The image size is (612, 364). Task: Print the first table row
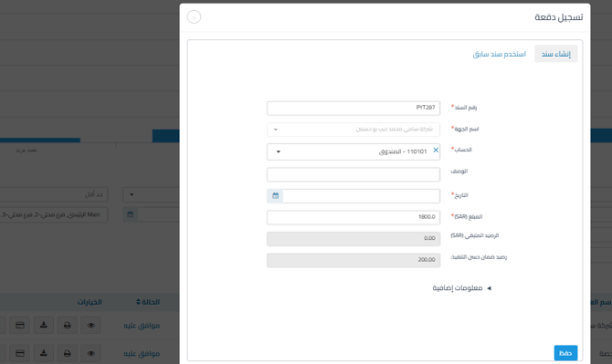coord(67,325)
